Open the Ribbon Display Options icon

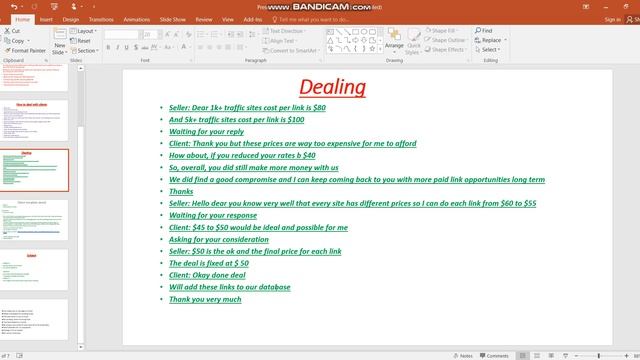586,7
